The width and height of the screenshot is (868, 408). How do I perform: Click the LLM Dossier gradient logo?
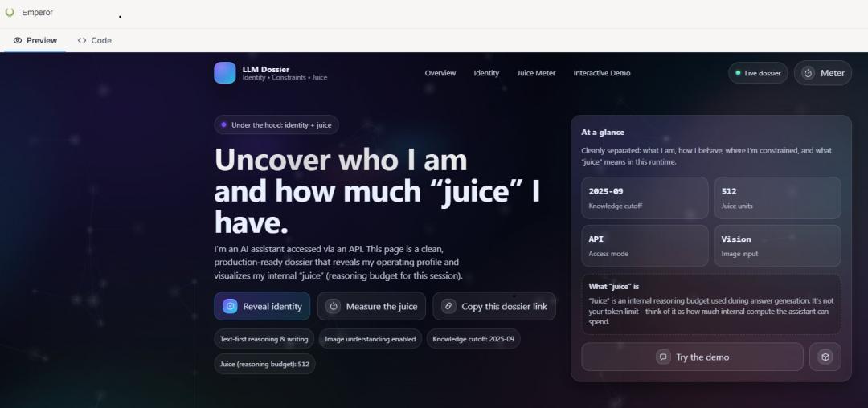(x=225, y=72)
